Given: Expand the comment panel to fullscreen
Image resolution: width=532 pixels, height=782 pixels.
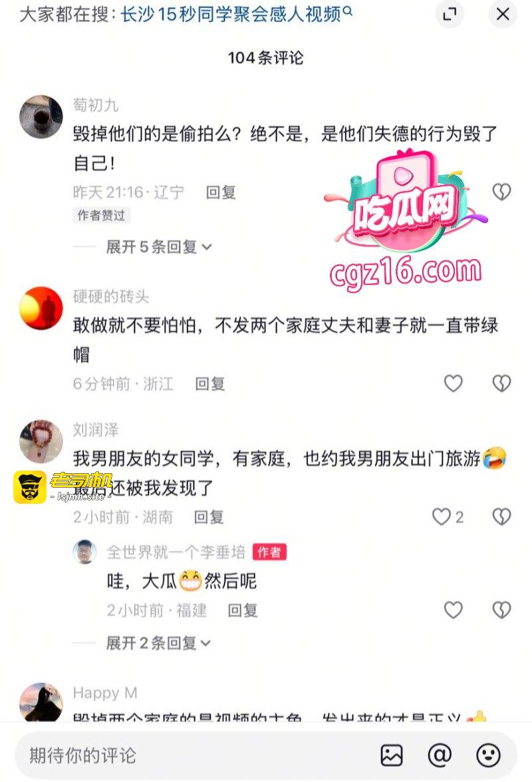Looking at the screenshot, I should click(x=450, y=14).
